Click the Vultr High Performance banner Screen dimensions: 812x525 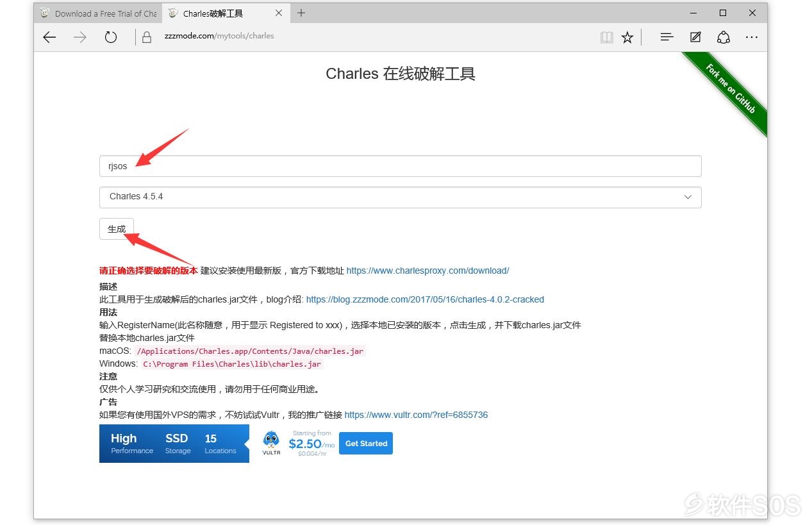[174, 444]
